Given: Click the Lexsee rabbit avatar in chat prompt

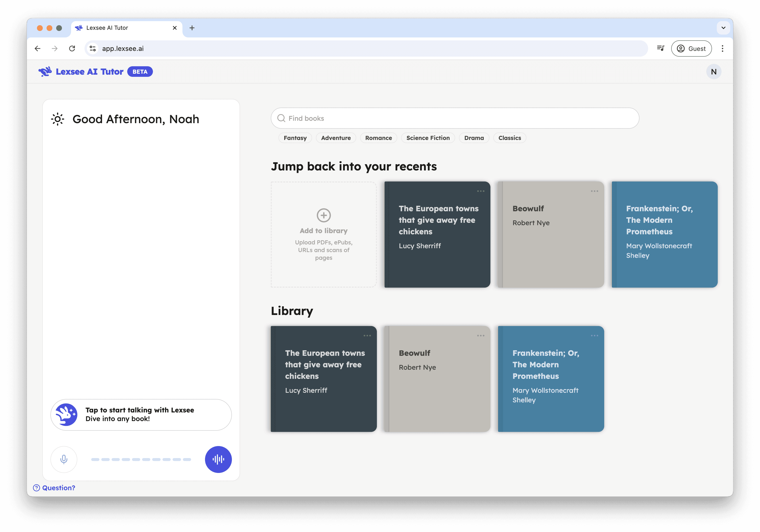Looking at the screenshot, I should (x=66, y=414).
